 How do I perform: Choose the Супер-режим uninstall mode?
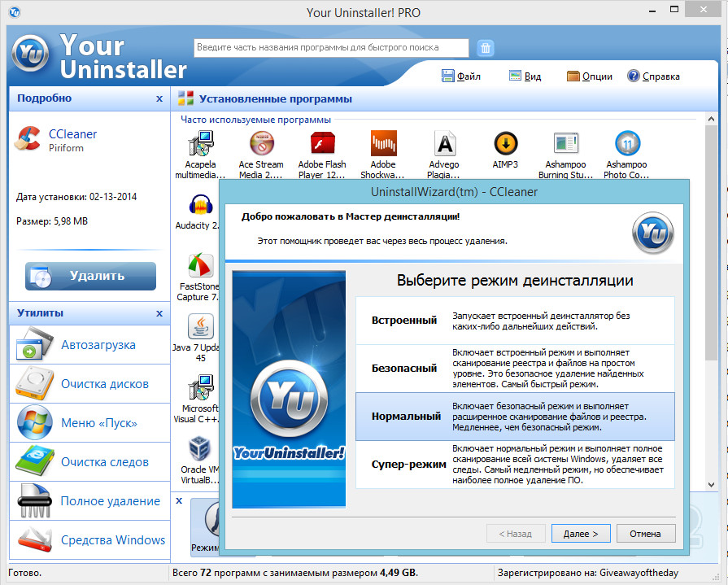pos(515,465)
